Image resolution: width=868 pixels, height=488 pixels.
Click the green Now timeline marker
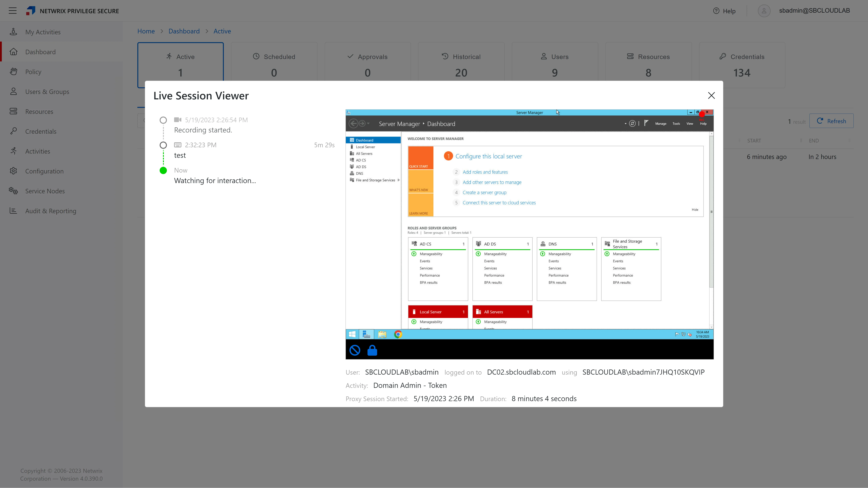pyautogui.click(x=163, y=170)
